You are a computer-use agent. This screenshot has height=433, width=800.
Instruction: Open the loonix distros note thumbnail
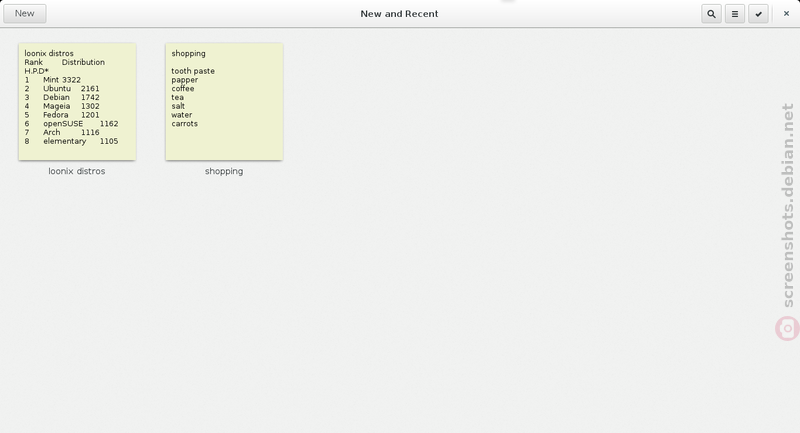coord(77,101)
